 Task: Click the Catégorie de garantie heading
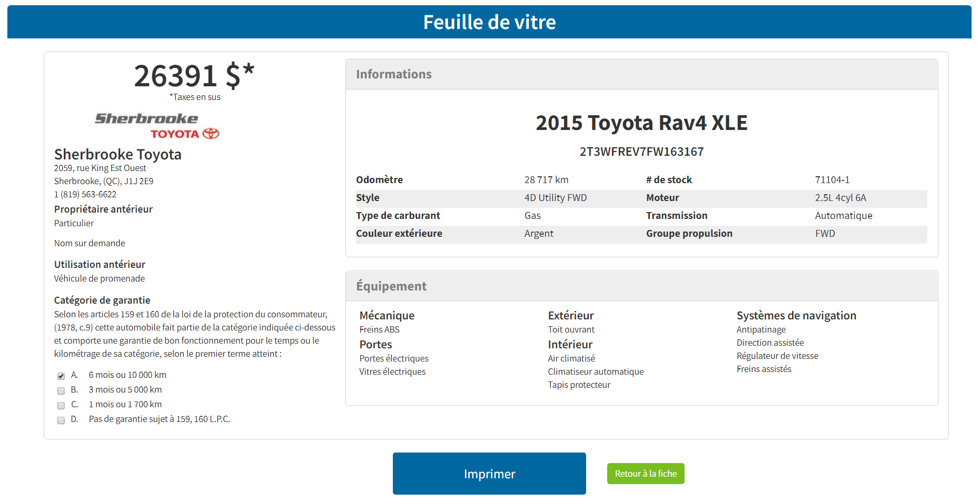click(x=102, y=300)
